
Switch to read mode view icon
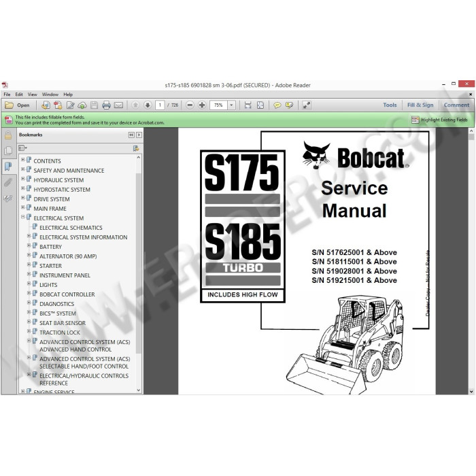click(306, 105)
